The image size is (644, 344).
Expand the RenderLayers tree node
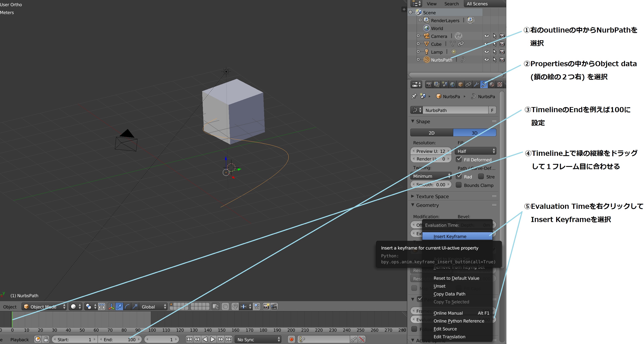420,20
